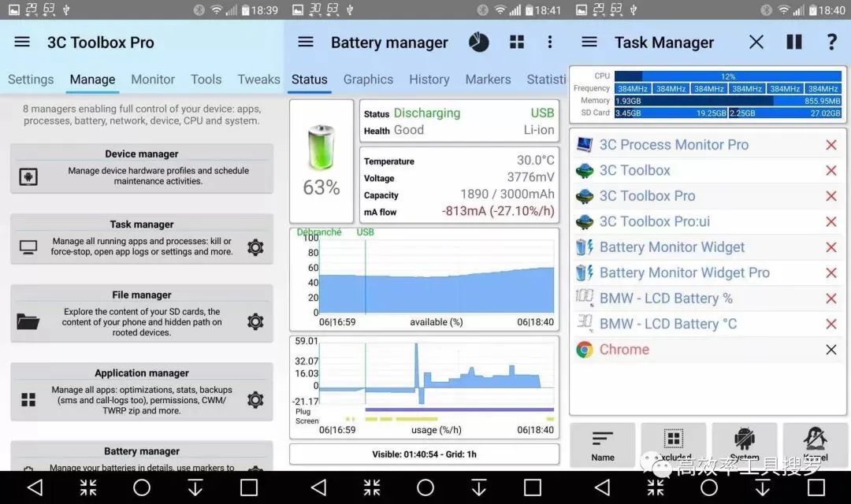Tap the 3C Process Monitor Pro app icon

coord(585,144)
